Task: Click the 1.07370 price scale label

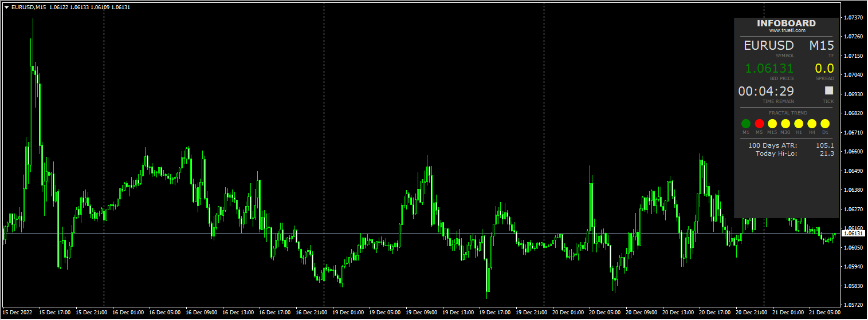Action: point(853,18)
